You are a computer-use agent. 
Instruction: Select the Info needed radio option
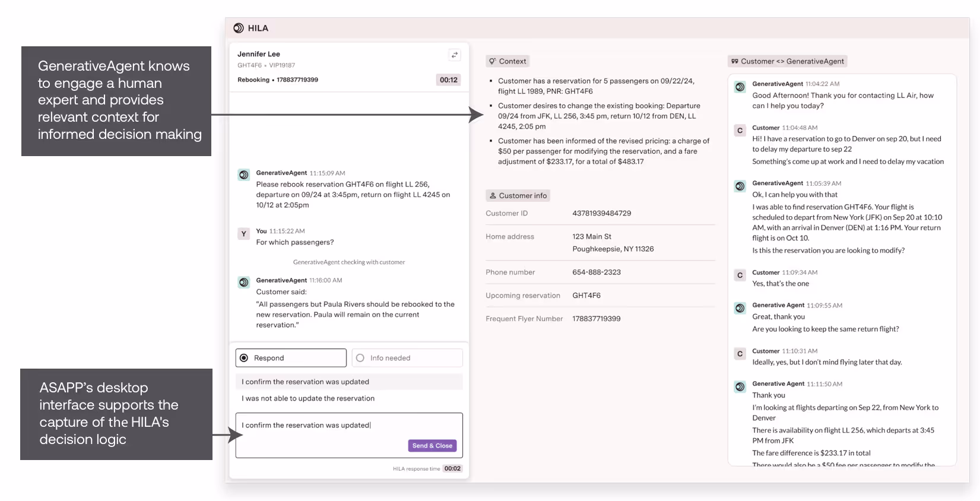coord(407,358)
